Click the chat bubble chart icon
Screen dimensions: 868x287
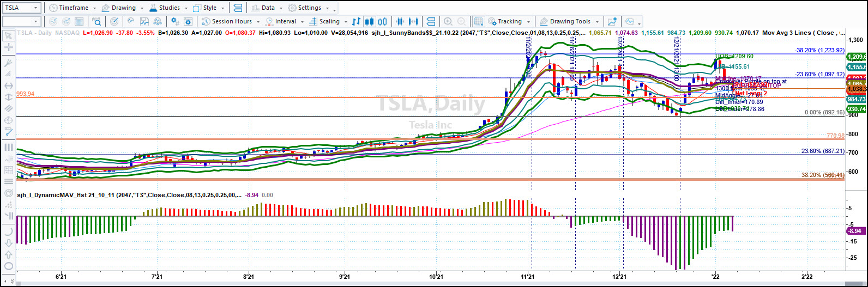click(x=630, y=21)
